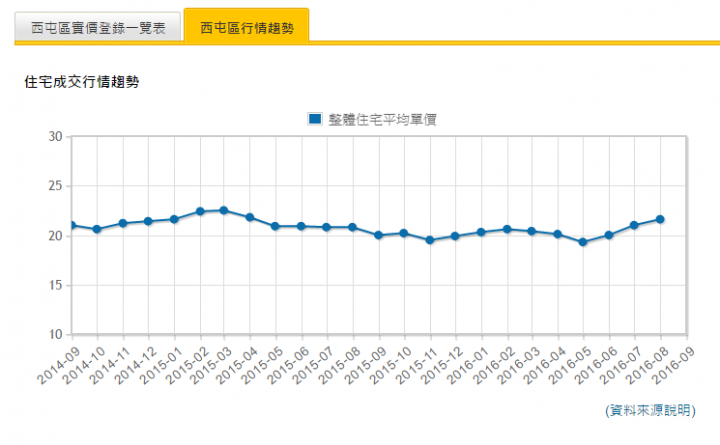The height and width of the screenshot is (445, 720).
Task: Click the 整體住宅平均單價 legend label
Action: tap(382, 119)
